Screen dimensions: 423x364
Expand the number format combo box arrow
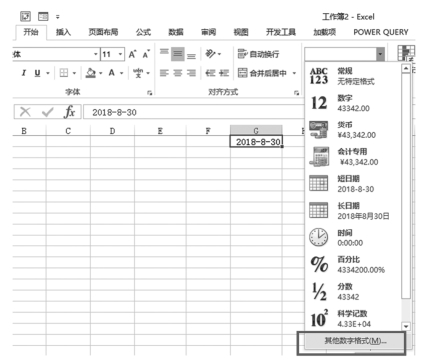click(x=380, y=54)
